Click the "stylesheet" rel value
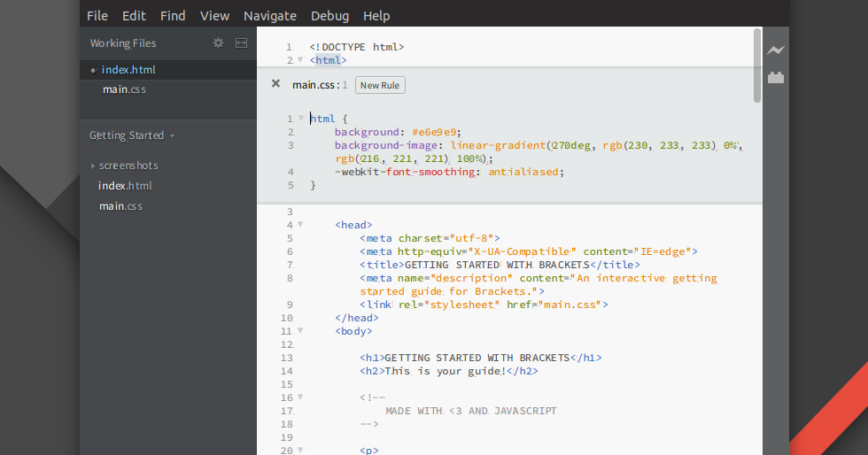 461,305
